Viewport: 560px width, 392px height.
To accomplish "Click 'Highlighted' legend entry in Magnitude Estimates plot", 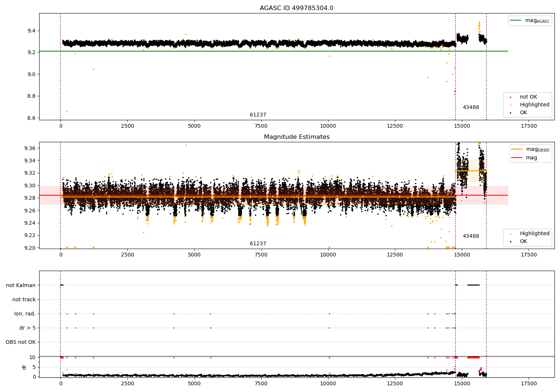I will pyautogui.click(x=530, y=234).
